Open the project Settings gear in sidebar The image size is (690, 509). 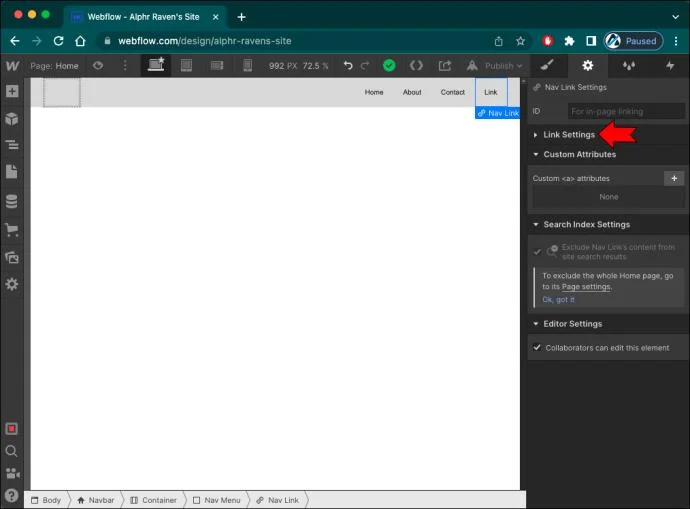click(12, 284)
